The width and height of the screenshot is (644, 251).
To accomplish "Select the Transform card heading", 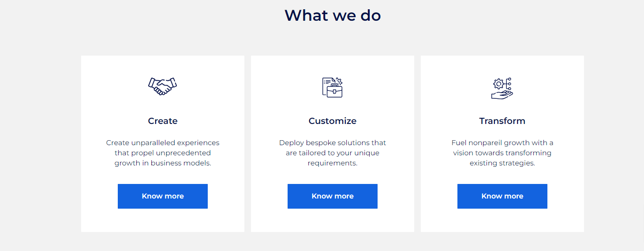I will (502, 121).
